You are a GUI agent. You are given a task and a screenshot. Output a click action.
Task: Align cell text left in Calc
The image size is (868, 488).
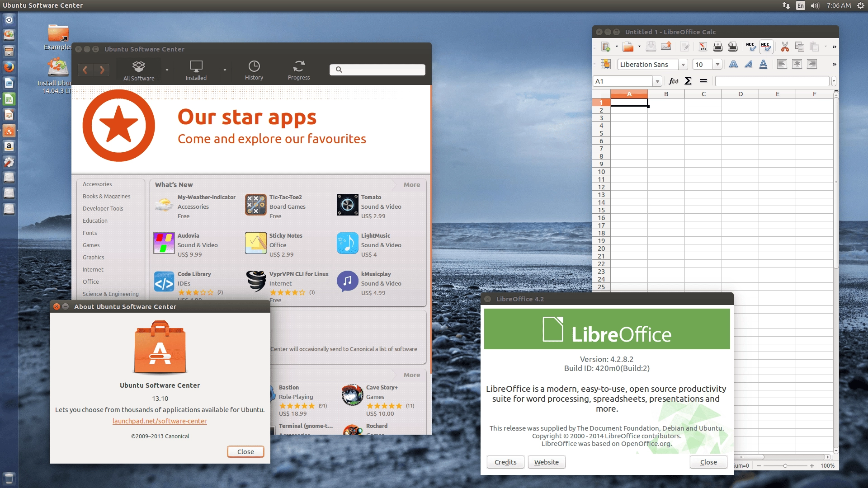782,64
